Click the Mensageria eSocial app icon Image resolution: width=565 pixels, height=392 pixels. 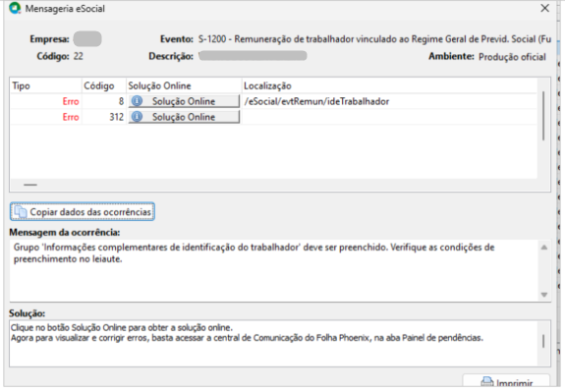[15, 8]
